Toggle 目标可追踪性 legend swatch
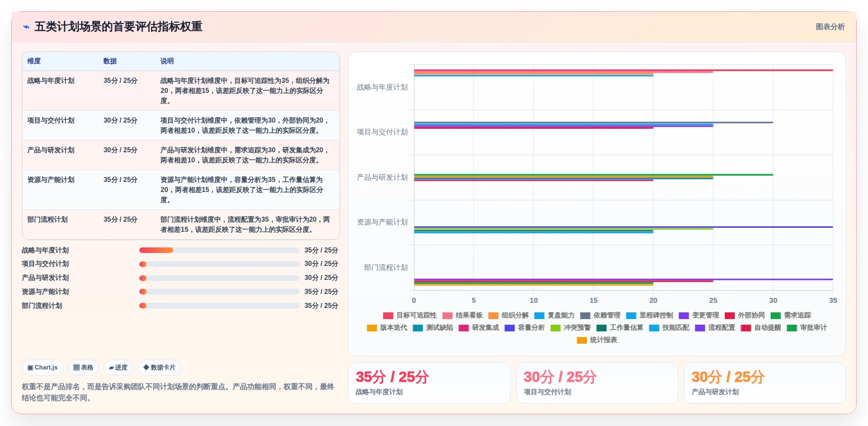This screenshot has height=426, width=868. point(388,316)
